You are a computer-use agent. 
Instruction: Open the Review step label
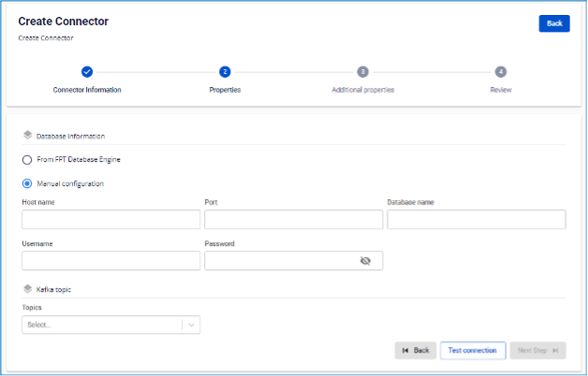click(501, 90)
